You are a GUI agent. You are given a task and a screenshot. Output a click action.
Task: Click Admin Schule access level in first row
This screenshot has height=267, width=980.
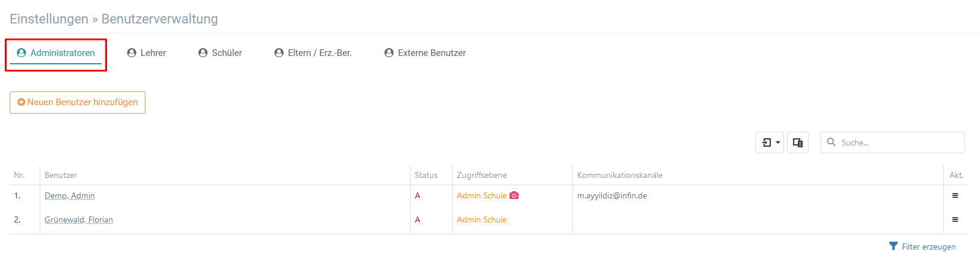[482, 195]
